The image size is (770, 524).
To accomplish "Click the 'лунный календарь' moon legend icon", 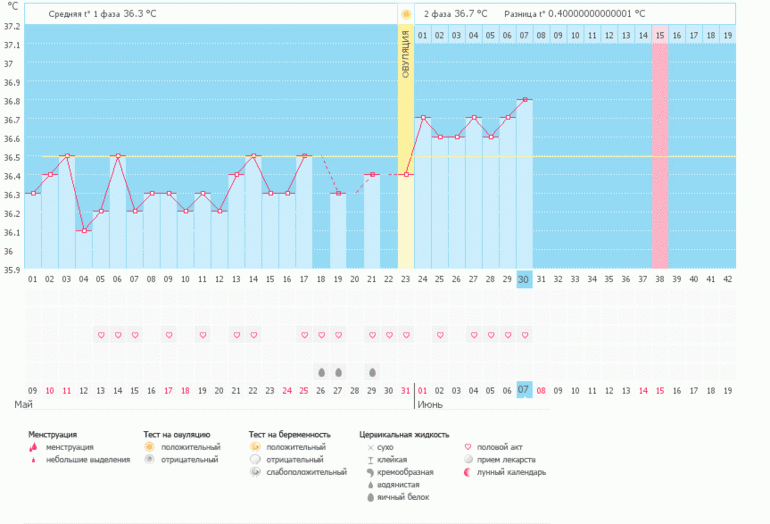I will point(468,472).
